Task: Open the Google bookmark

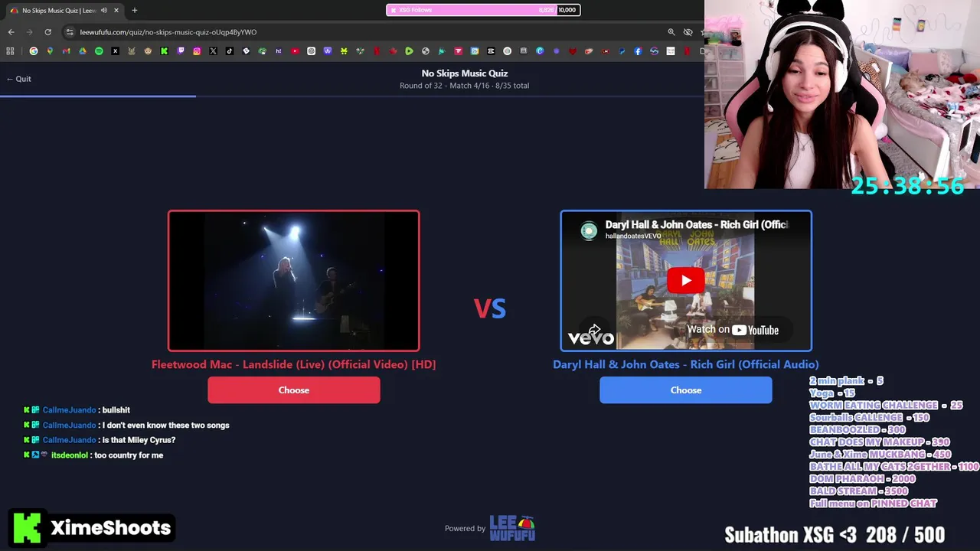Action: (x=34, y=51)
